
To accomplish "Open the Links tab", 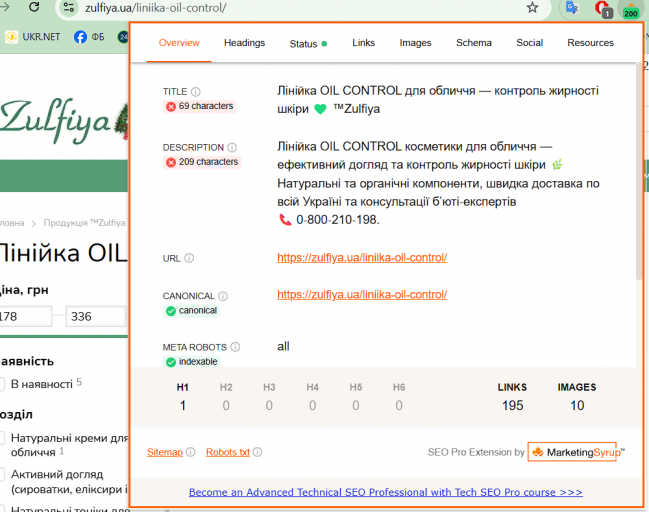I will (363, 43).
